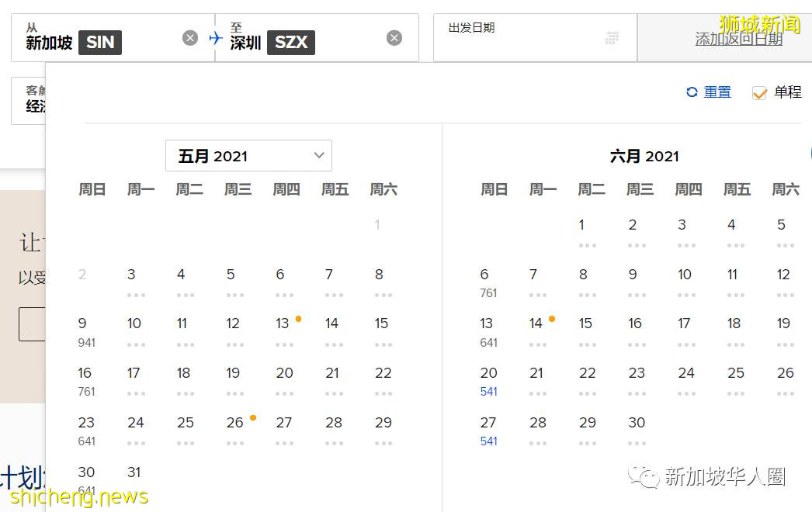Viewport: 812px width, 512px height.
Task: Clear the Shenzhen SZX destination field
Action: click(x=394, y=37)
